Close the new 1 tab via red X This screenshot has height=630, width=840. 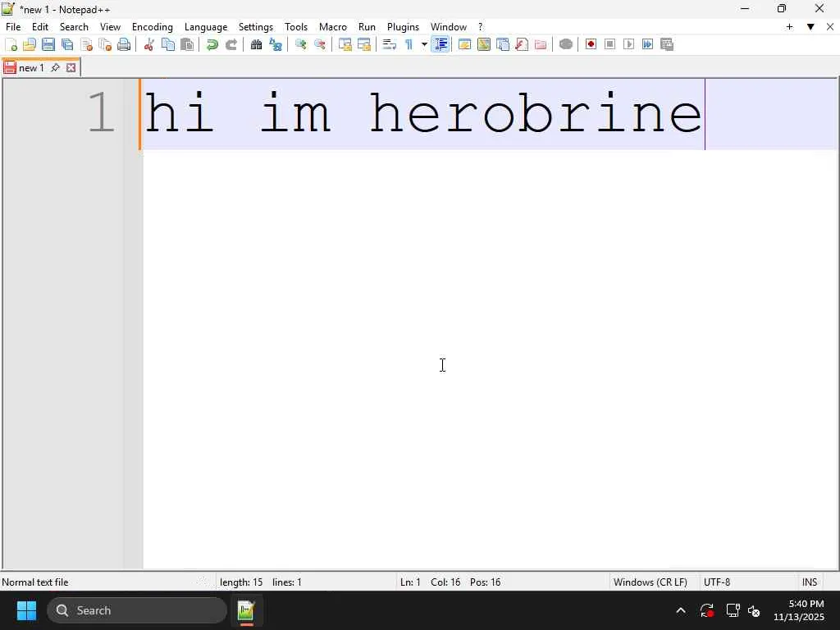71,67
